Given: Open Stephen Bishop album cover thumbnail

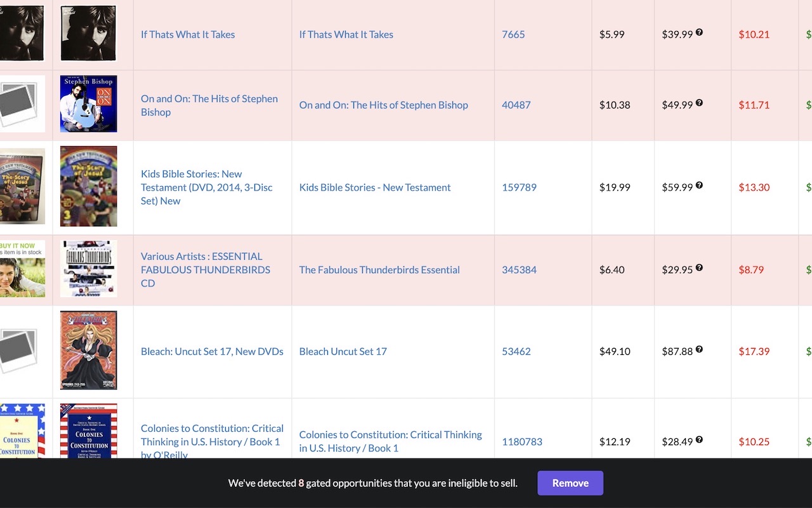Looking at the screenshot, I should 89,104.
